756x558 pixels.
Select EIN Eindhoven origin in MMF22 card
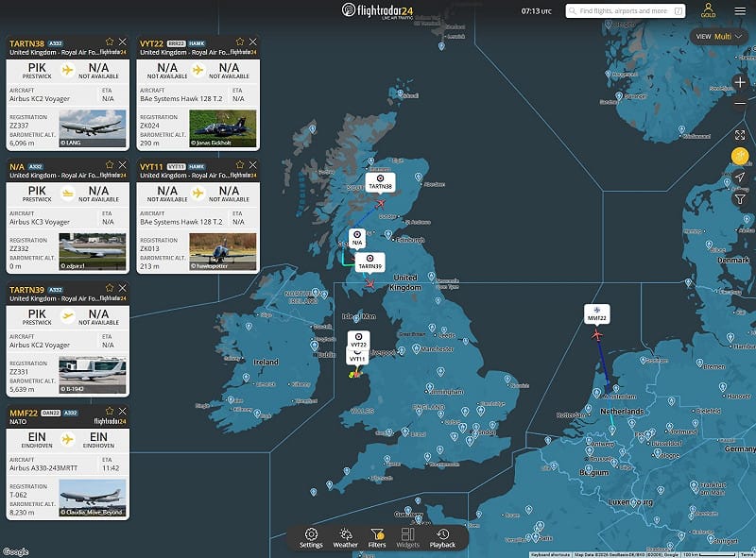(x=37, y=439)
